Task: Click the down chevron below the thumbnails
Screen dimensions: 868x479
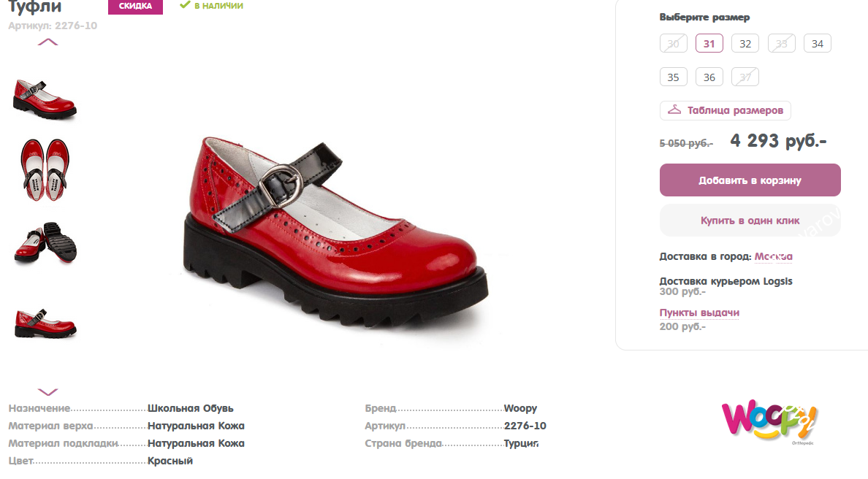Action: (47, 392)
